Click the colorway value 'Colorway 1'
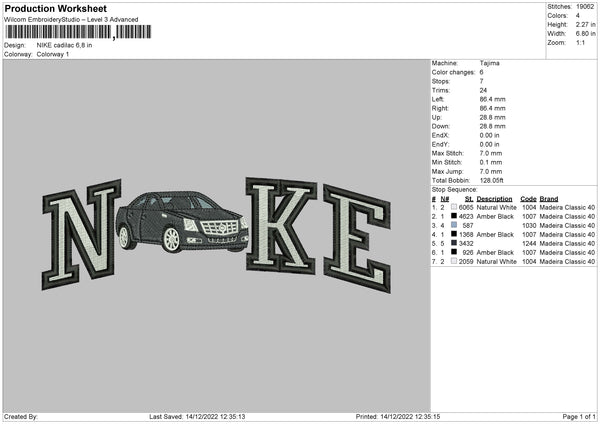 click(53, 54)
